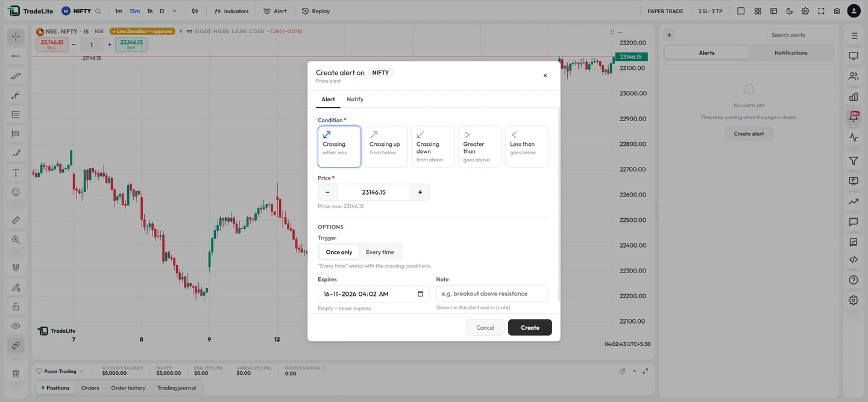The height and width of the screenshot is (402, 868).
Task: Select the 1h timeframe
Action: (x=150, y=11)
